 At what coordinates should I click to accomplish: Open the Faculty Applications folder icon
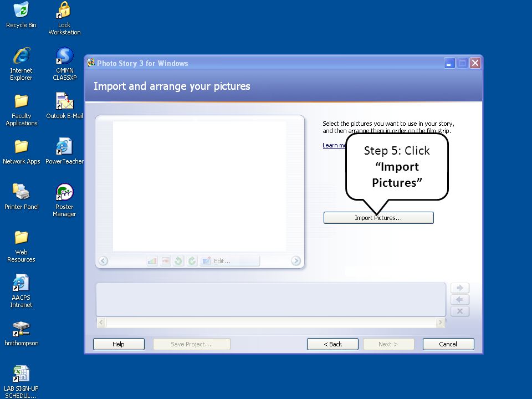tap(22, 109)
